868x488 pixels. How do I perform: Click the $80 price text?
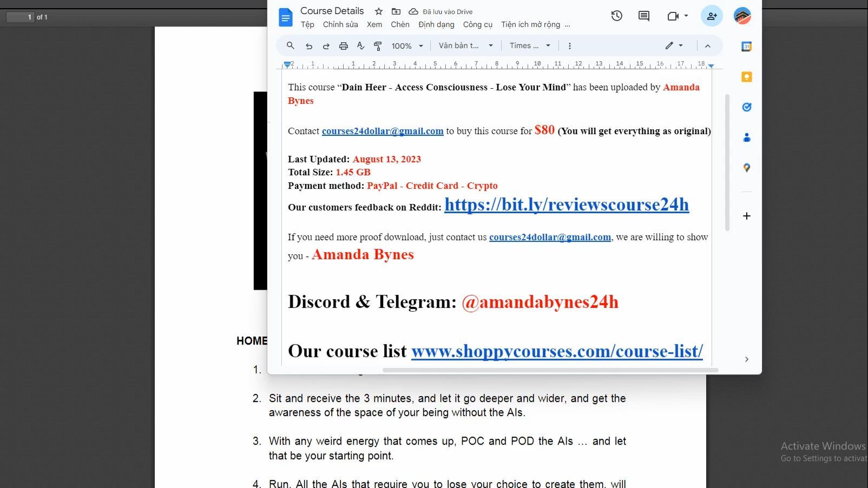click(x=544, y=130)
